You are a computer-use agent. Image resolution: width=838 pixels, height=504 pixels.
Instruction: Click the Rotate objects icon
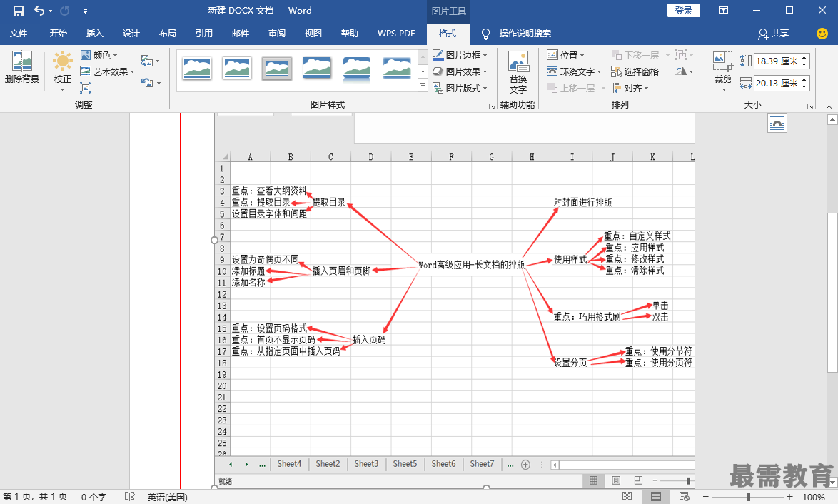[684, 71]
